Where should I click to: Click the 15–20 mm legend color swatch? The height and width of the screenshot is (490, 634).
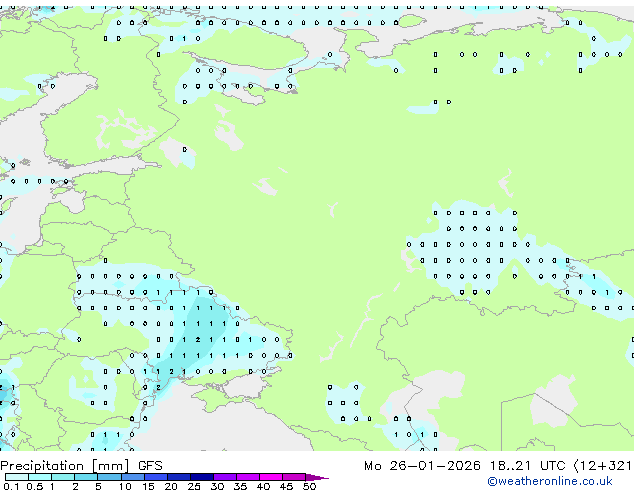click(x=156, y=477)
